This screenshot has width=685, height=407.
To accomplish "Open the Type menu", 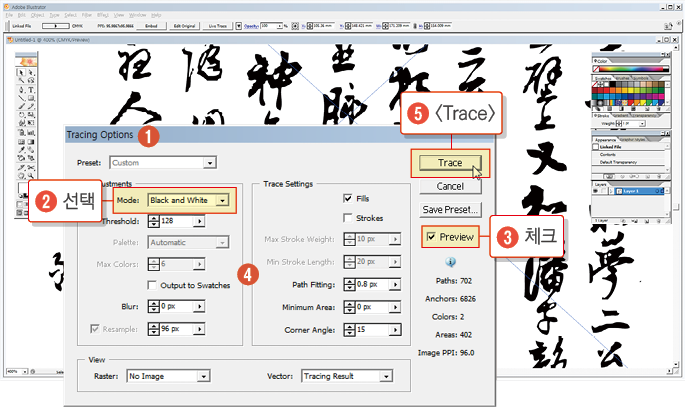I will pyautogui.click(x=55, y=15).
